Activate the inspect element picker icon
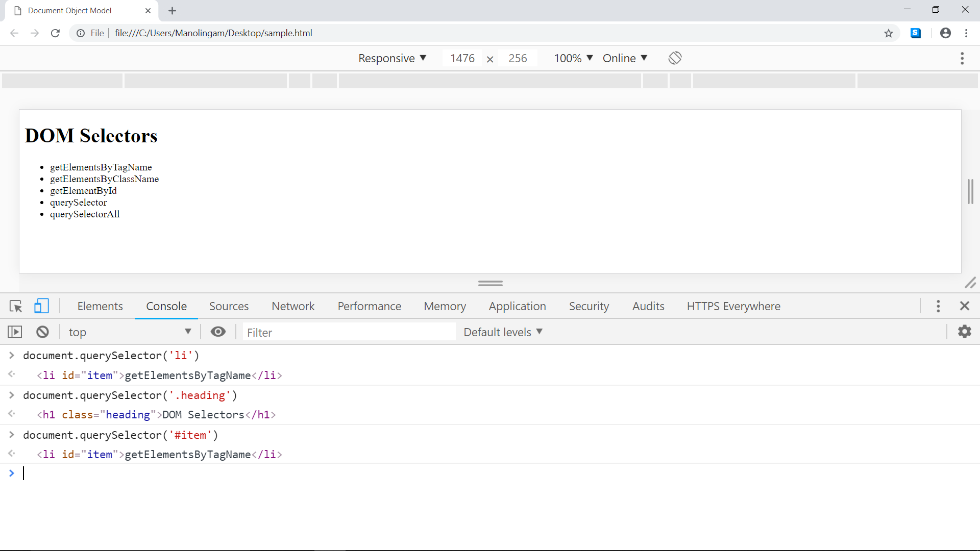 pos(16,306)
